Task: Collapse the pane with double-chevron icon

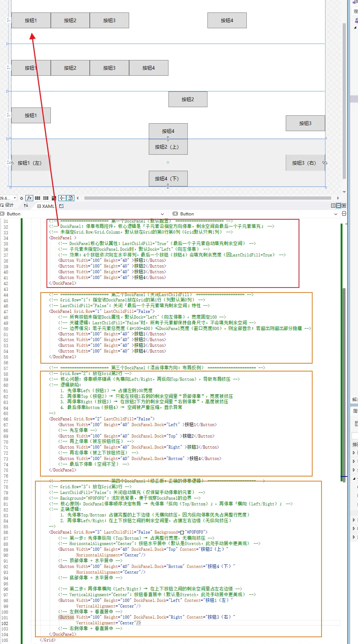Action: (344, 205)
